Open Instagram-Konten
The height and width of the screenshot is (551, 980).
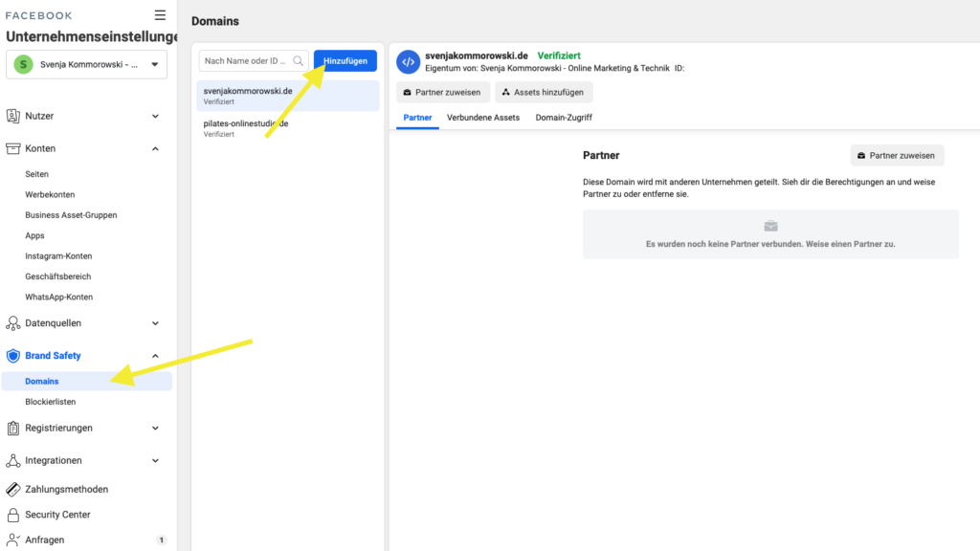coord(58,256)
